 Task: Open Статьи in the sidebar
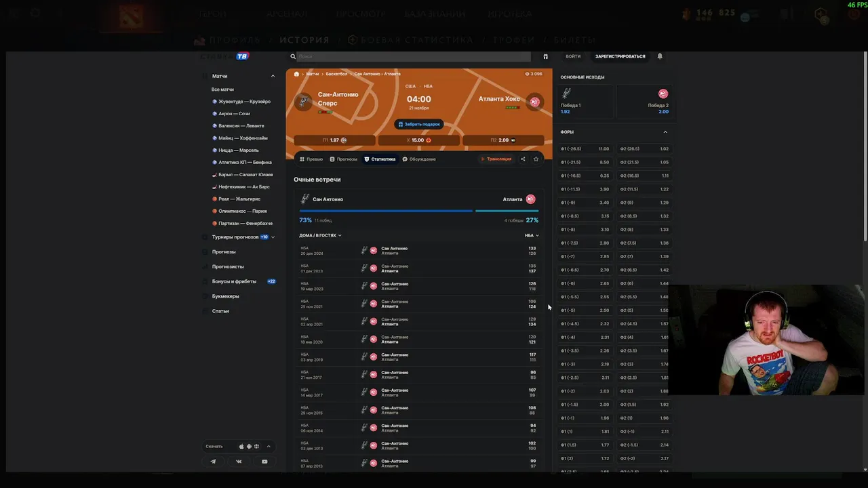(x=220, y=311)
